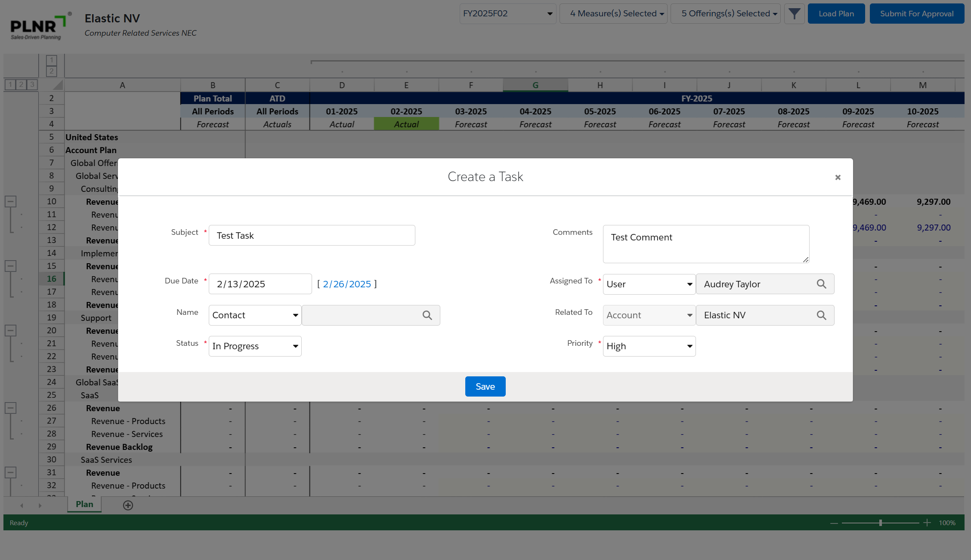
Task: Click the search icon in Elastic NV field
Action: tap(821, 315)
